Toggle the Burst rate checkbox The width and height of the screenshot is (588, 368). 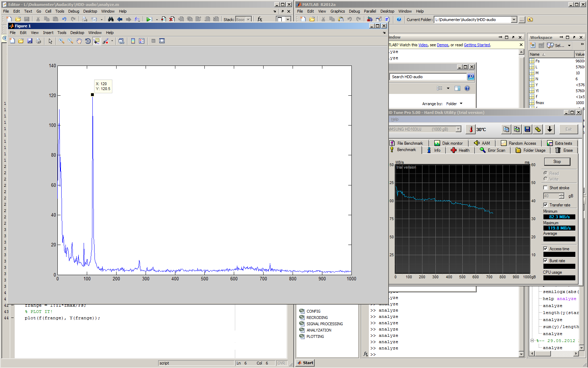pyautogui.click(x=545, y=261)
